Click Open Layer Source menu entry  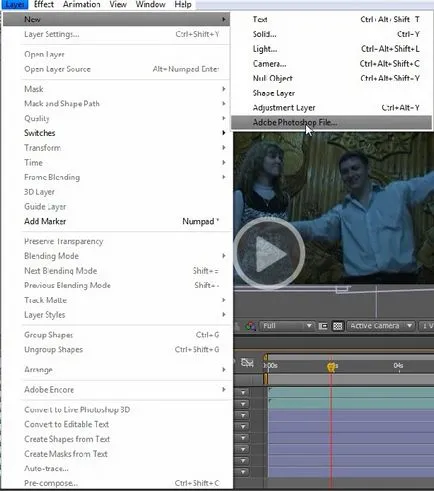coord(116,69)
